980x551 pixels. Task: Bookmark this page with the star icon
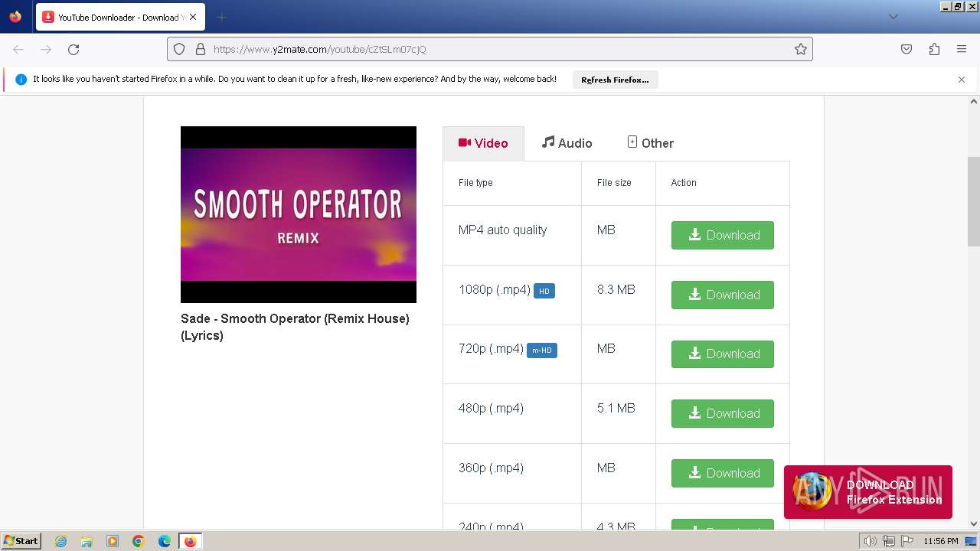pos(801,49)
